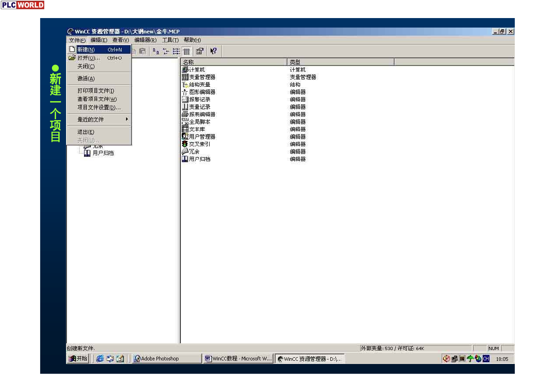
Task: Open properties via the toolbar properties icon
Action: click(200, 51)
